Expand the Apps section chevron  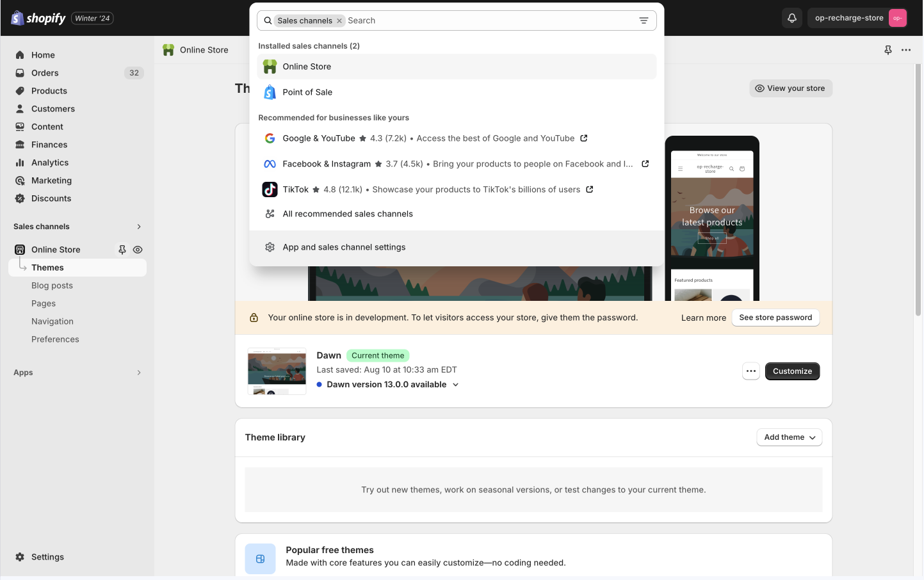(139, 373)
